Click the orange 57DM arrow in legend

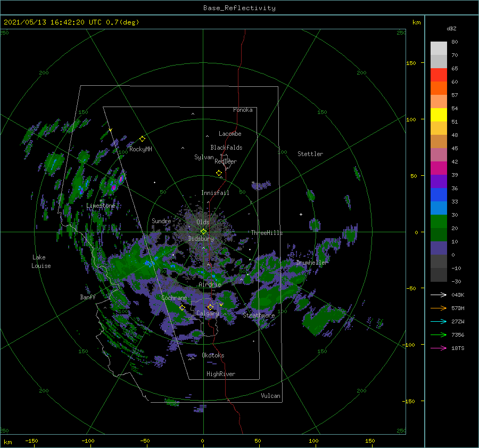click(439, 308)
